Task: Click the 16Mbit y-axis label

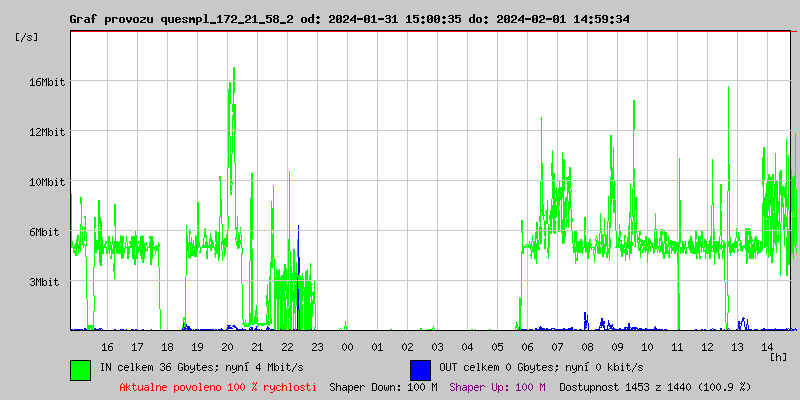Action: 46,82
